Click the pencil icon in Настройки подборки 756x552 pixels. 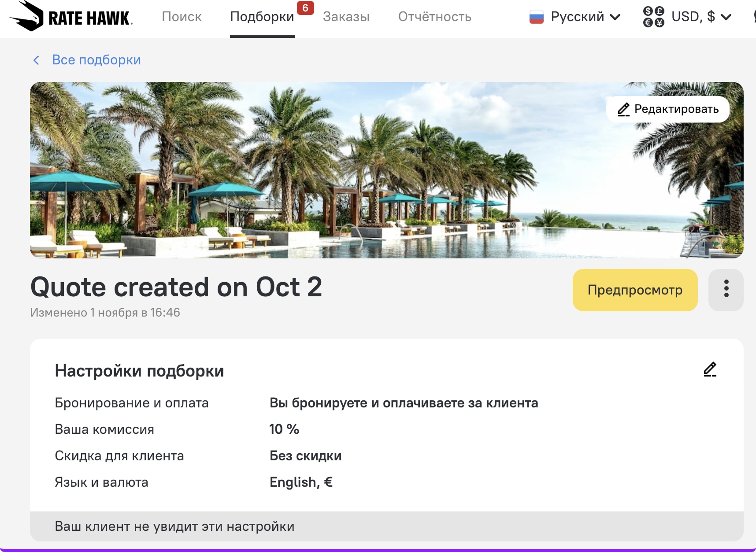[x=710, y=369]
